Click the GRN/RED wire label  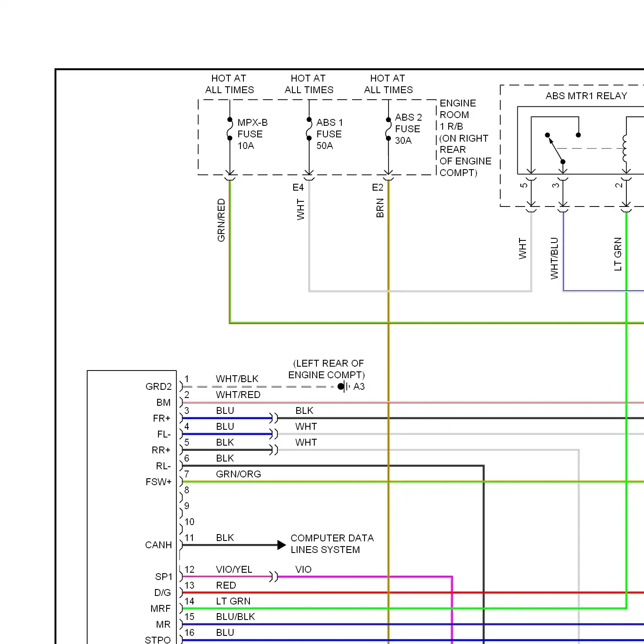tap(221, 220)
